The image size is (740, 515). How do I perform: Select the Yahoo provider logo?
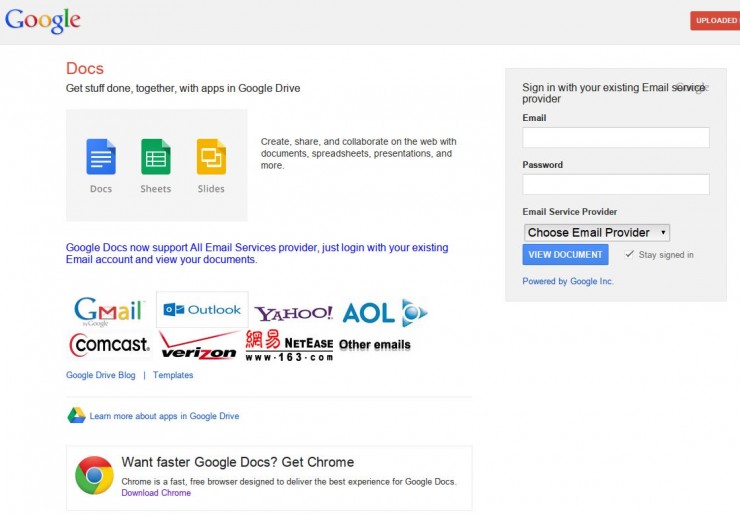(x=293, y=313)
